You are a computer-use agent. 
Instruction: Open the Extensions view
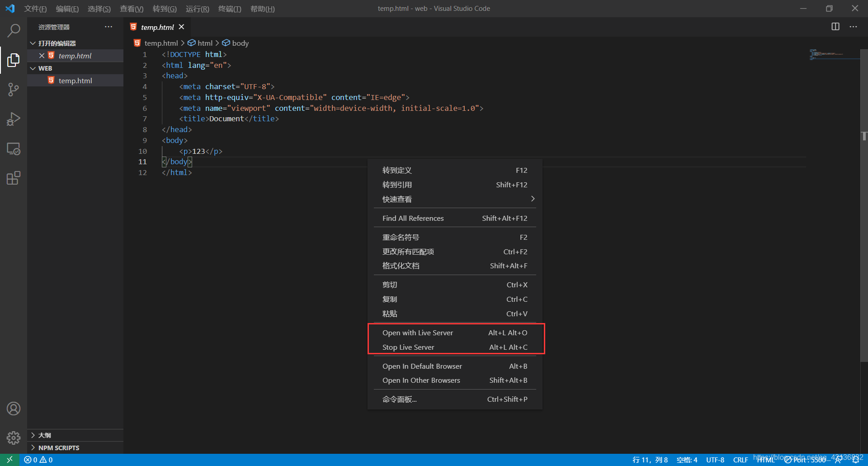(14, 178)
